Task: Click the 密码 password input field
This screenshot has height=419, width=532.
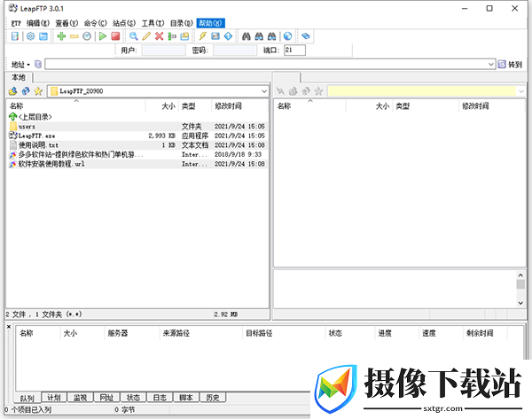Action: 235,50
